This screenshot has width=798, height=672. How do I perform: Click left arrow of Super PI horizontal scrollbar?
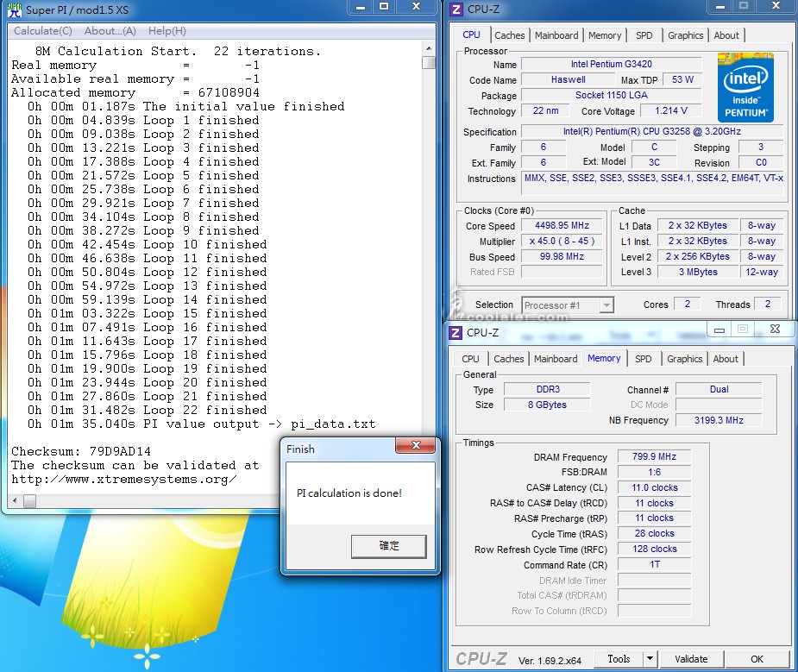tap(15, 501)
